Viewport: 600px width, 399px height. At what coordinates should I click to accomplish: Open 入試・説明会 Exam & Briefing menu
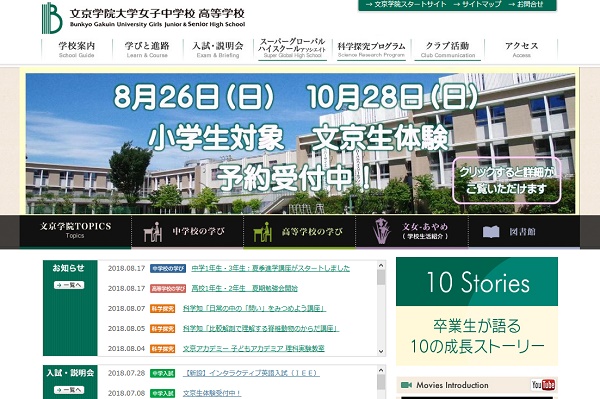218,49
